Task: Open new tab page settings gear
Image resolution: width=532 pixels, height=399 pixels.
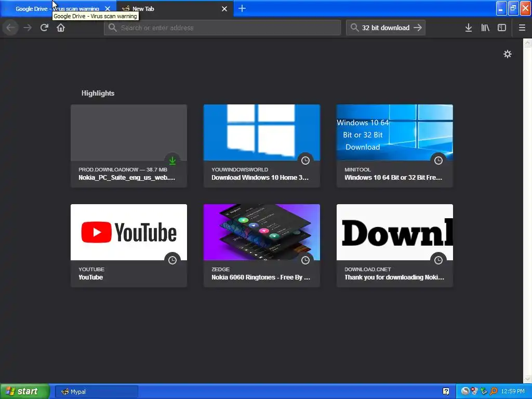Action: pos(508,54)
